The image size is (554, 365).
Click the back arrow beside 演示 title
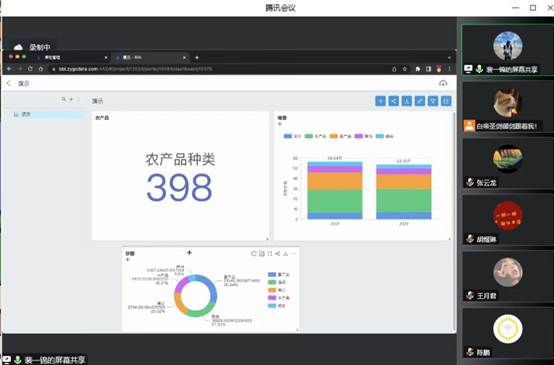(9, 83)
